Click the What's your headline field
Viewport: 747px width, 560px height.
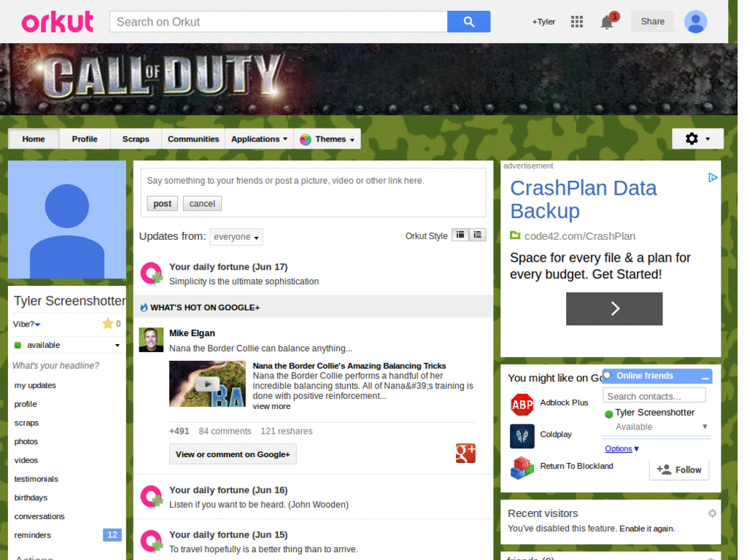pyautogui.click(x=55, y=366)
